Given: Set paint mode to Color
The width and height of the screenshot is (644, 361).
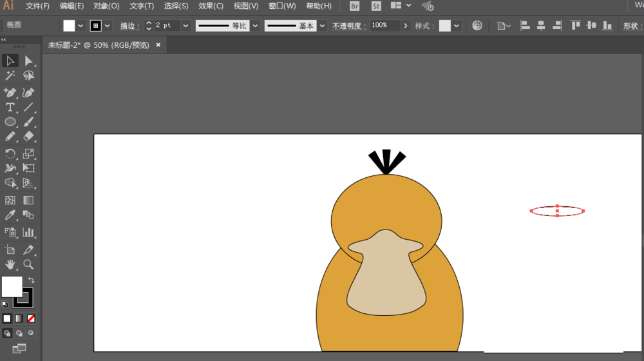Looking at the screenshot, I should coord(7,318).
